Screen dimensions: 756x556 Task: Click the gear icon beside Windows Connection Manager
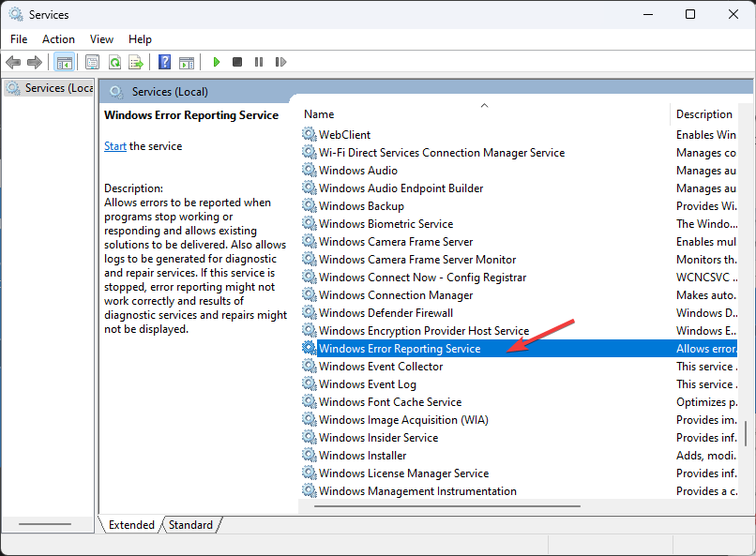point(309,294)
